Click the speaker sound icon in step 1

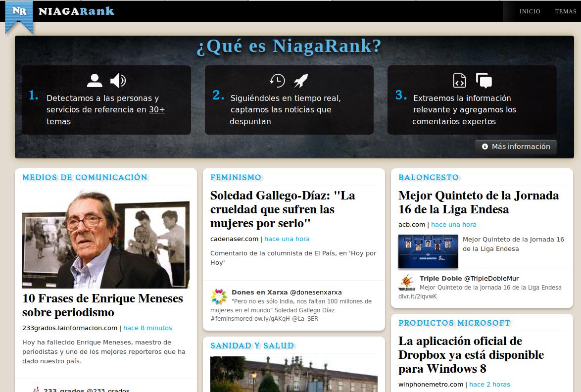(x=118, y=80)
